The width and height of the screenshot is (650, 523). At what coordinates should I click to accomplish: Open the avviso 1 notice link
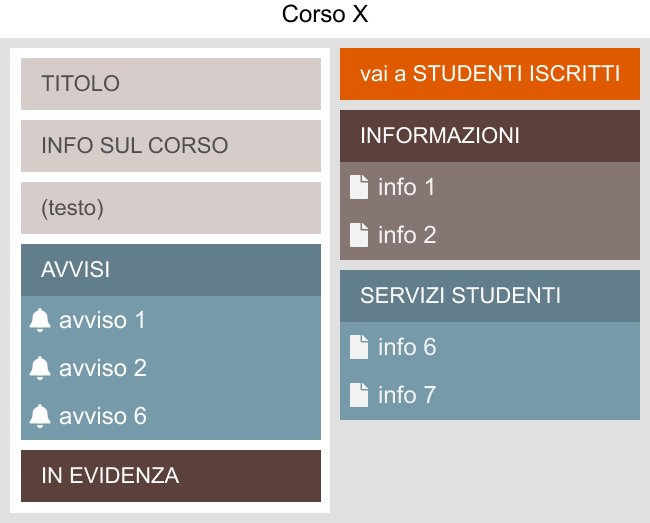[102, 320]
